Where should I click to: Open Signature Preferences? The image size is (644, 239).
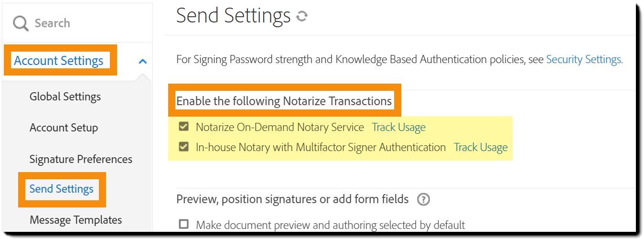[x=81, y=159]
